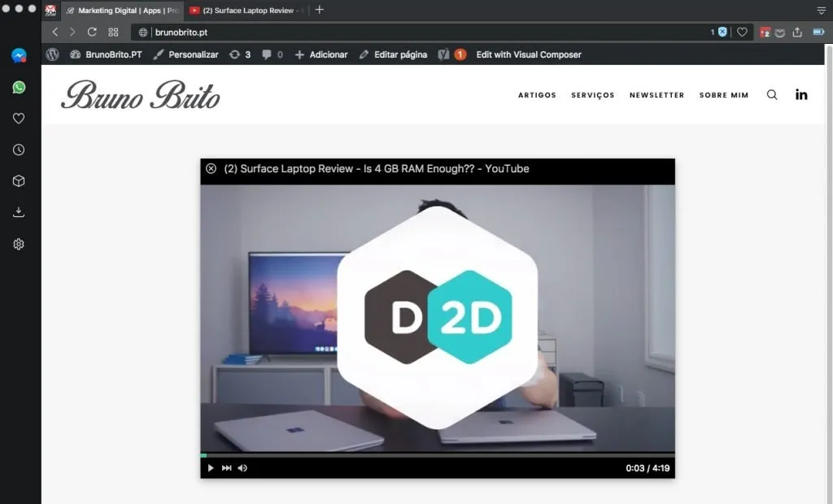
Task: Click the ad blocker shield icon
Action: click(x=722, y=32)
